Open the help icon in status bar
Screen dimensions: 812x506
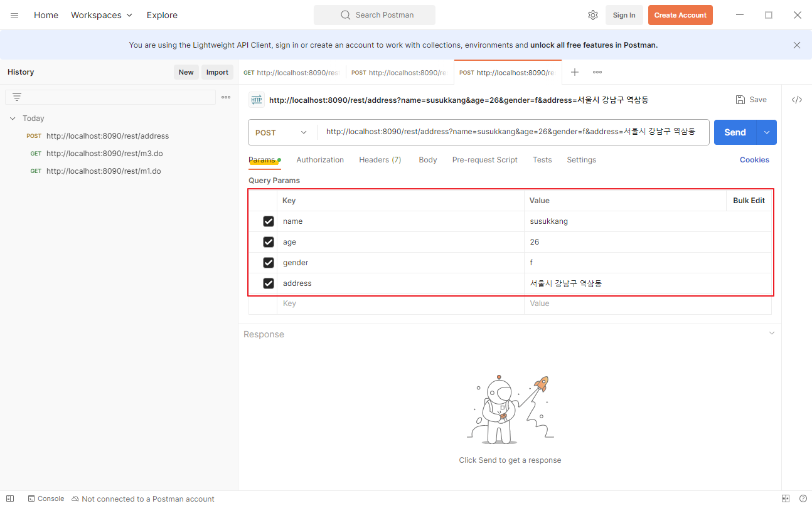pyautogui.click(x=803, y=498)
